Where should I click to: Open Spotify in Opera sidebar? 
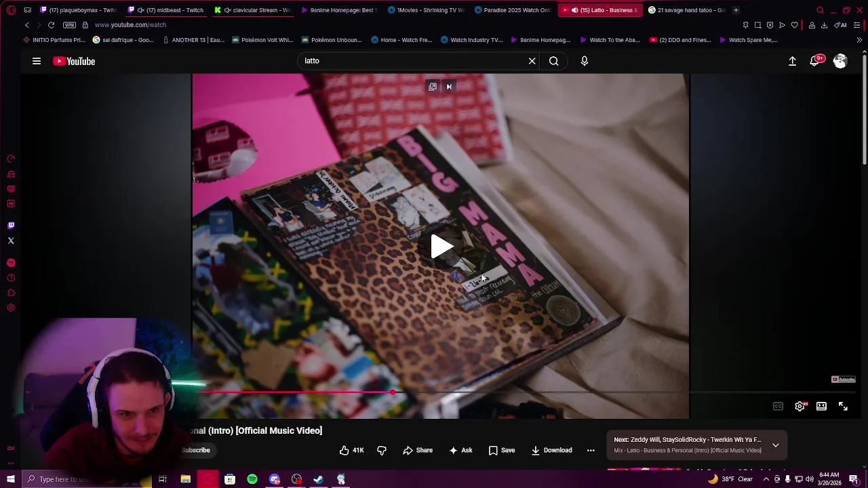pyautogui.click(x=11, y=263)
